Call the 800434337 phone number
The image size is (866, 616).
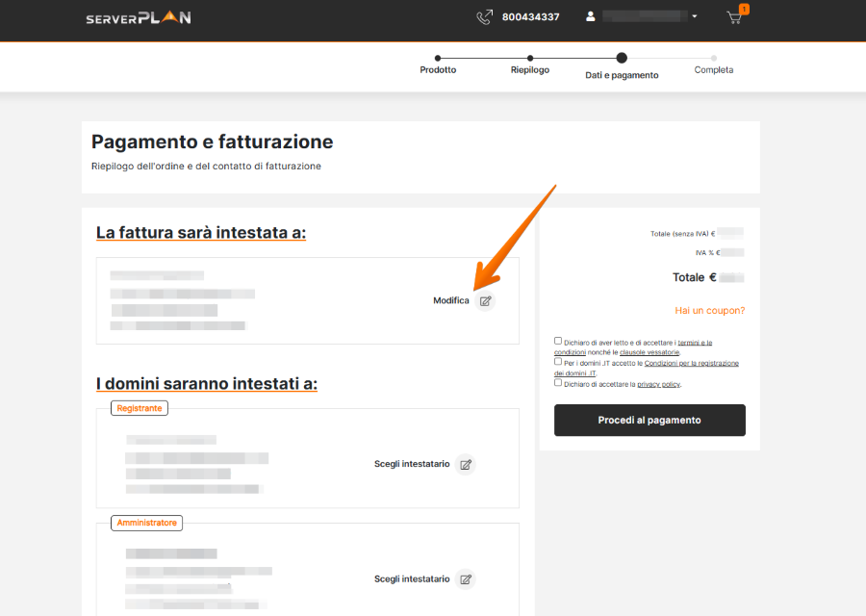pyautogui.click(x=530, y=17)
